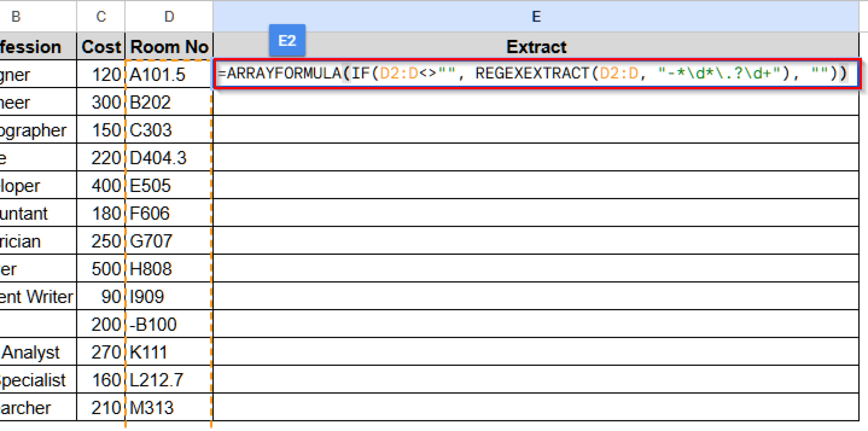Viewport: 868px width, 431px height.
Task: Click the E2 cell reference badge
Action: [287, 40]
